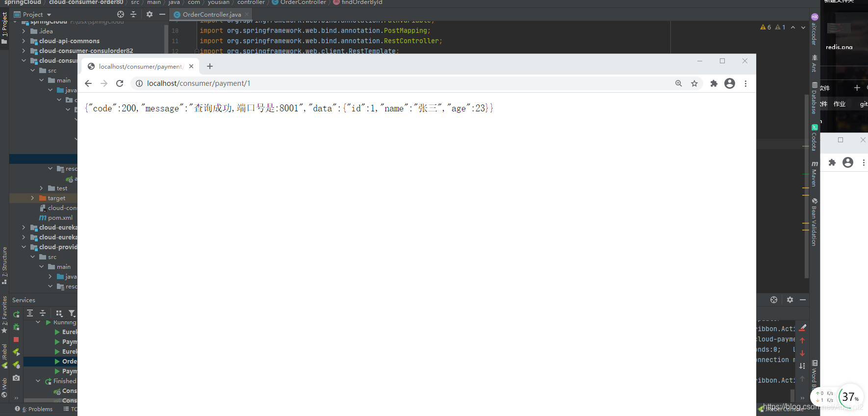Collapse the Finished services node
The width and height of the screenshot is (868, 416).
(38, 381)
